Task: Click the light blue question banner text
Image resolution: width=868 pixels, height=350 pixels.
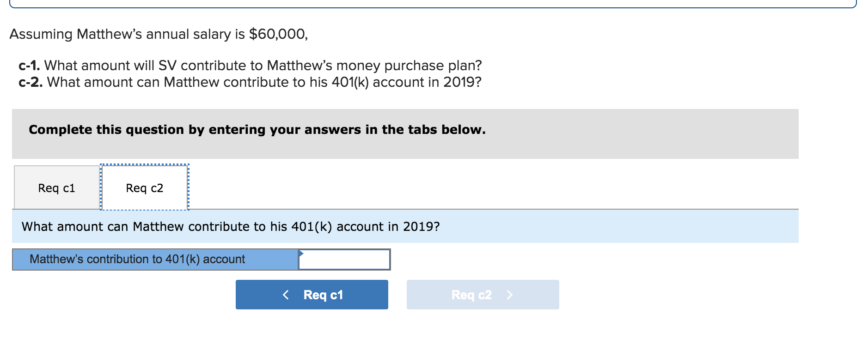Action: [x=230, y=226]
